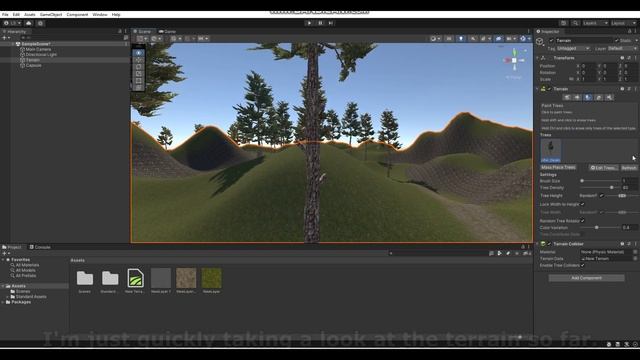
Task: Click Refresh button in Terrain inspector
Action: 629,168
